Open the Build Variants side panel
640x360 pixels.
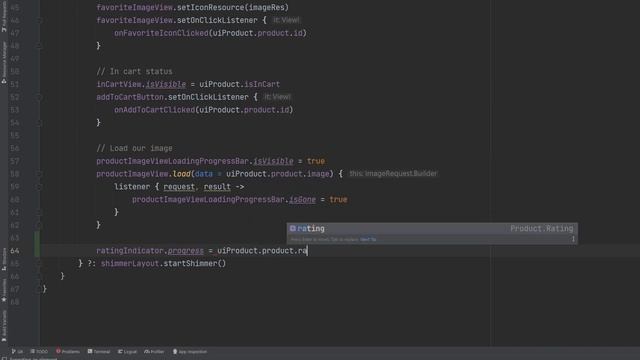[x=4, y=325]
